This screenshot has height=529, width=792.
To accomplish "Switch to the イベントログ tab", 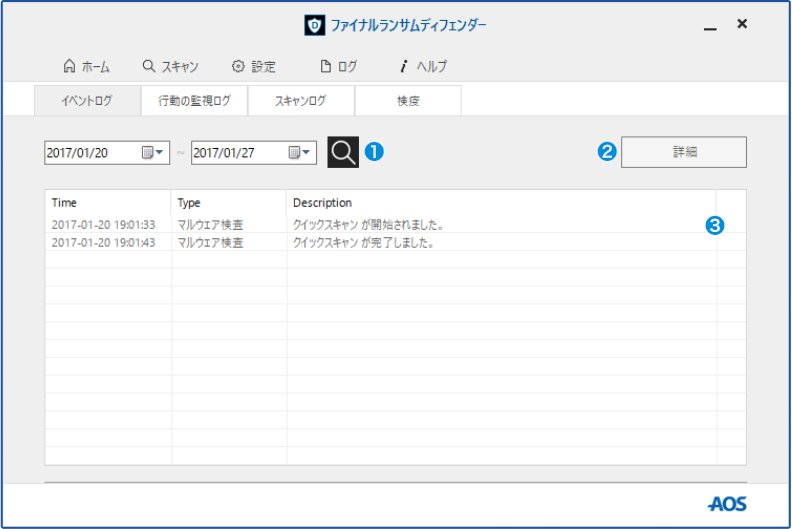I will [x=87, y=101].
